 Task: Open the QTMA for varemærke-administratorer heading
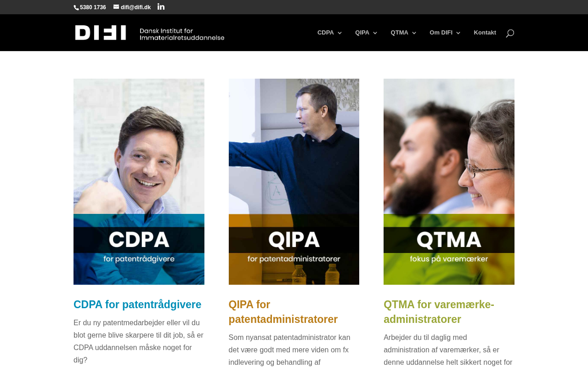(439, 312)
